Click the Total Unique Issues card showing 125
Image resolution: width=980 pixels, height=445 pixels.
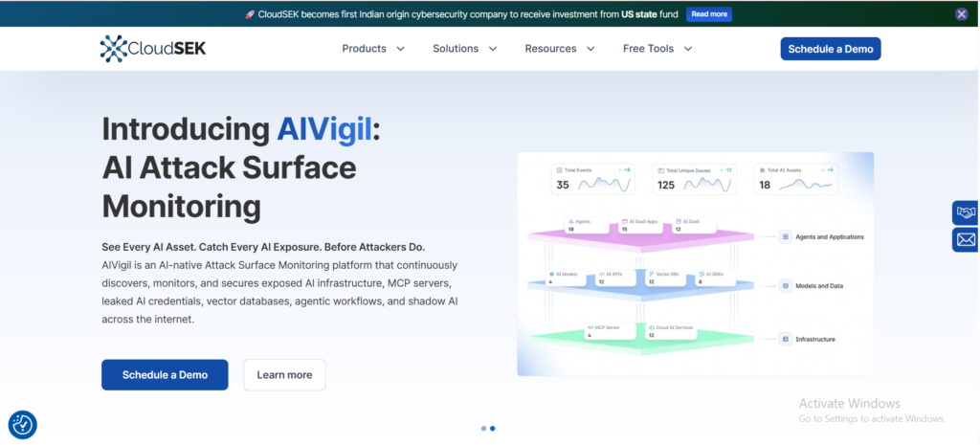click(695, 179)
